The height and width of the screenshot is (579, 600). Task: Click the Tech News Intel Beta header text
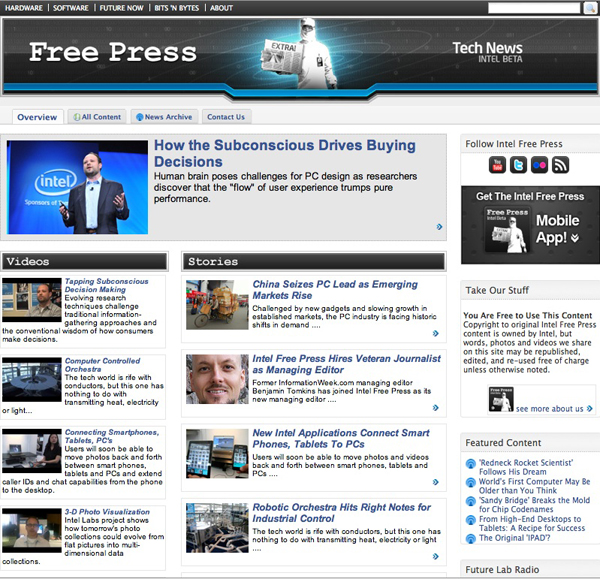click(x=488, y=52)
